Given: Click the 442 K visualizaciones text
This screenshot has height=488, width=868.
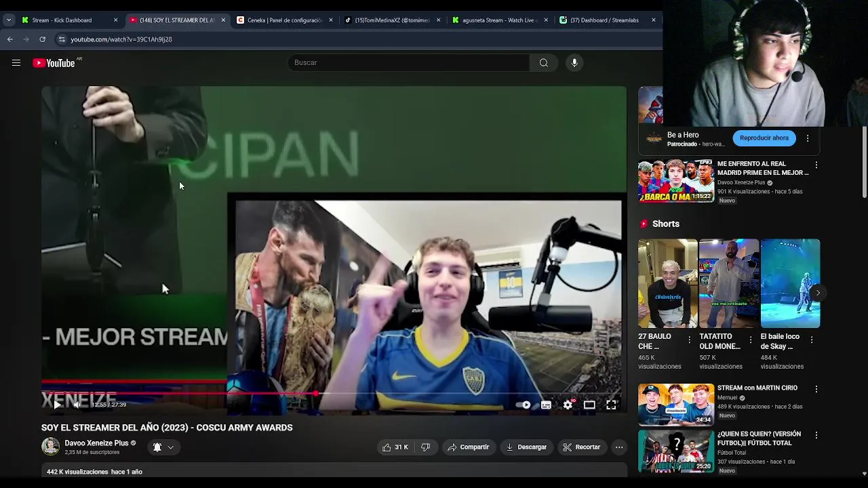Looking at the screenshot, I should point(77,472).
